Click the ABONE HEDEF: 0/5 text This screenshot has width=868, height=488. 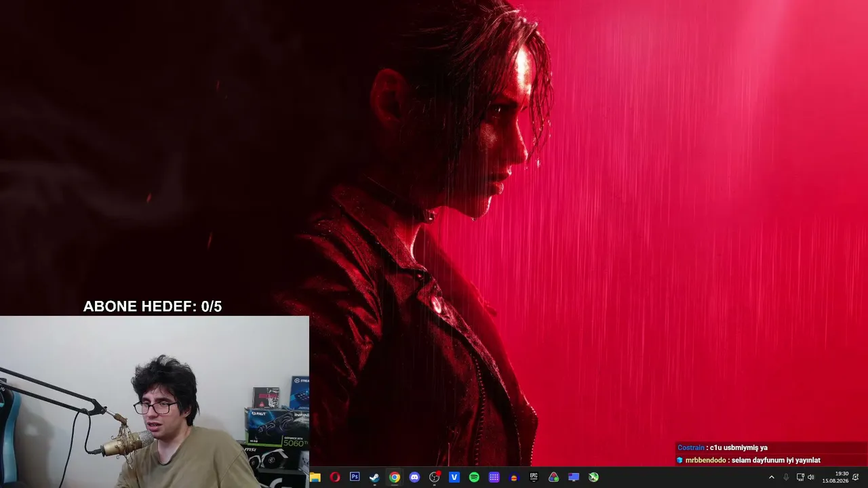click(x=153, y=306)
